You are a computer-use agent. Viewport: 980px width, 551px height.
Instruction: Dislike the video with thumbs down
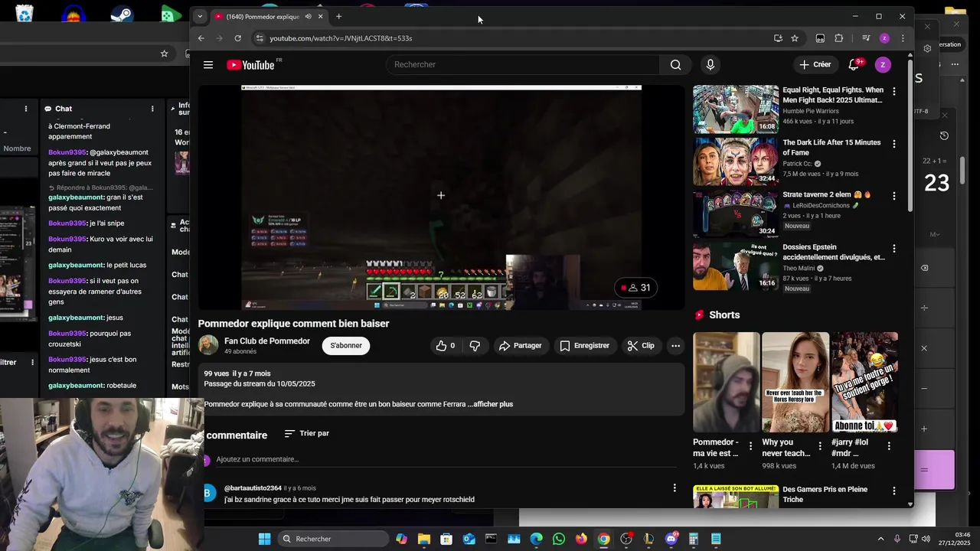475,346
